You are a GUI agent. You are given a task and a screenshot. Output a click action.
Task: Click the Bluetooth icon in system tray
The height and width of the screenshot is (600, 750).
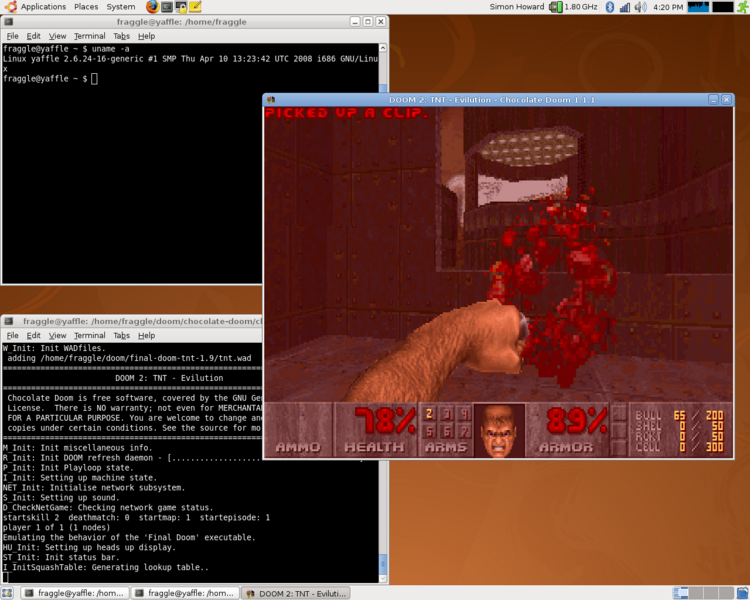[609, 7]
